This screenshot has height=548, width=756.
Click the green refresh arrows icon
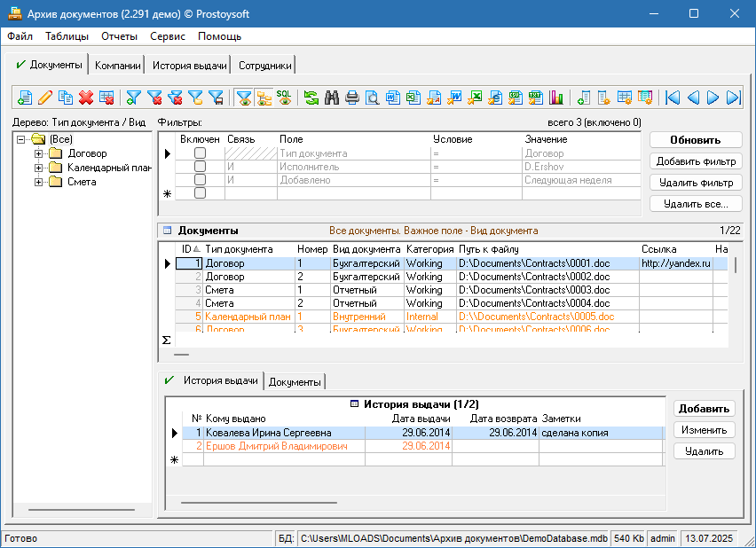coord(311,98)
